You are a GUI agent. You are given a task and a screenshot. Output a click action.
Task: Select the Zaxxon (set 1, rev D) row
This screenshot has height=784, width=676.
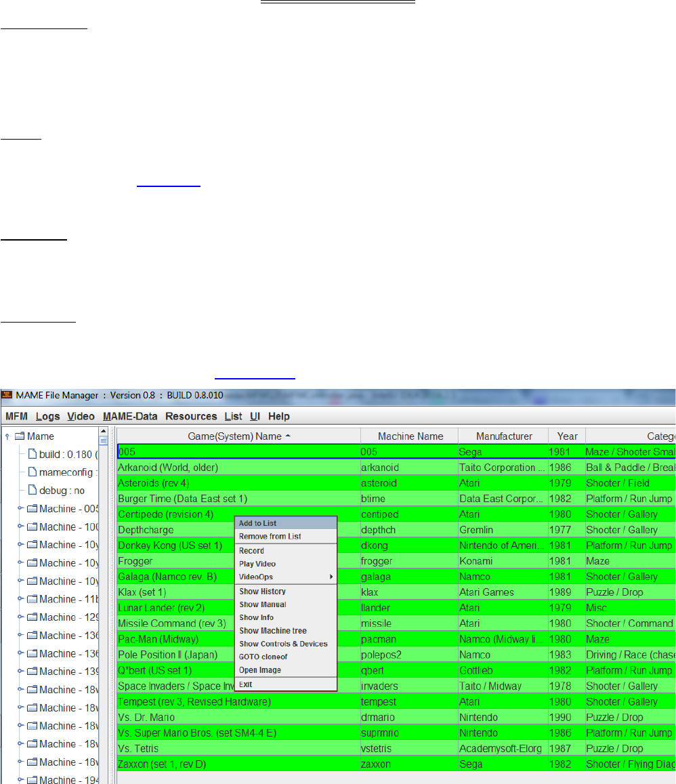tap(396, 764)
